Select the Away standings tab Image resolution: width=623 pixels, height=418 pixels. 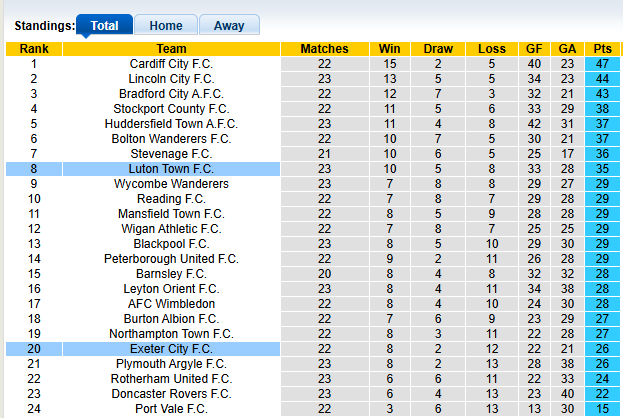(229, 26)
